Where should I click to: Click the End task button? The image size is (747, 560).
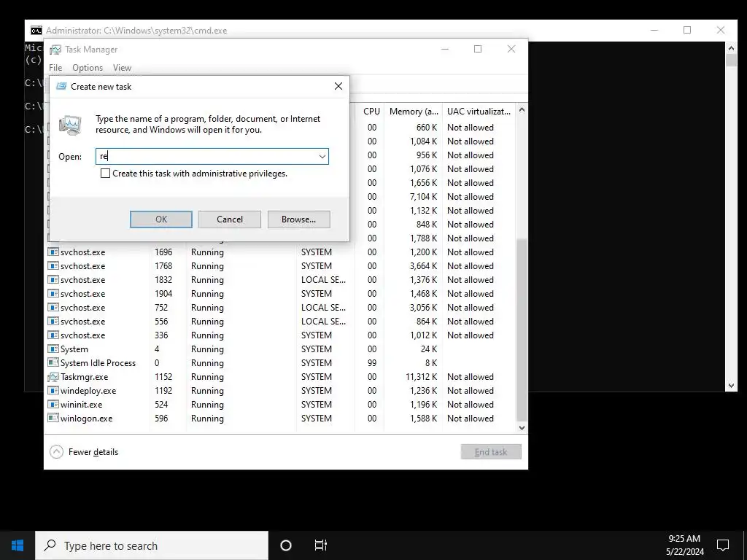coord(491,452)
